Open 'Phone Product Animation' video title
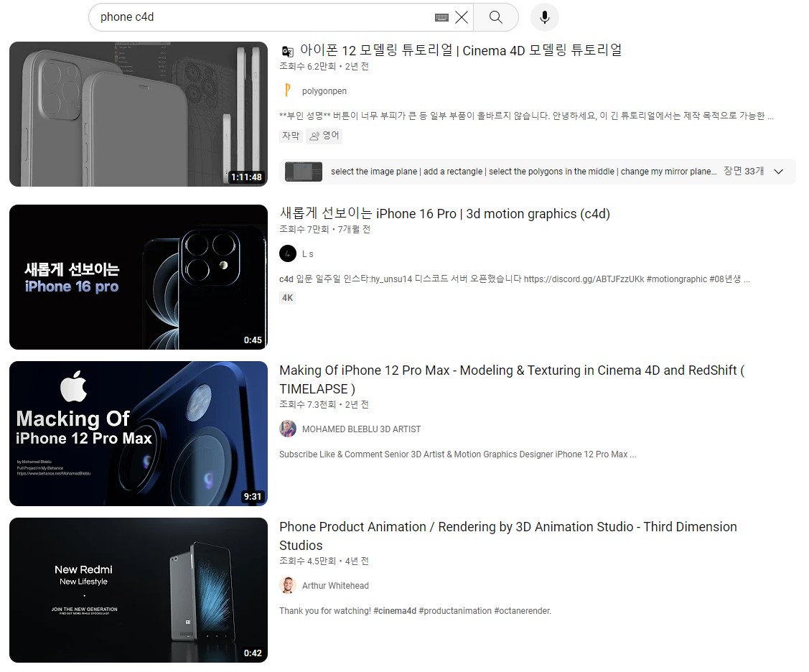 (x=508, y=536)
